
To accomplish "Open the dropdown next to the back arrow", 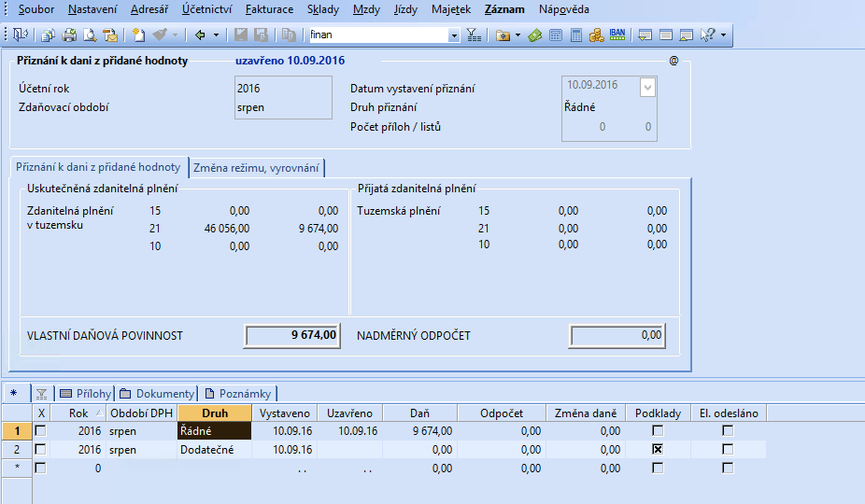I will [x=216, y=35].
